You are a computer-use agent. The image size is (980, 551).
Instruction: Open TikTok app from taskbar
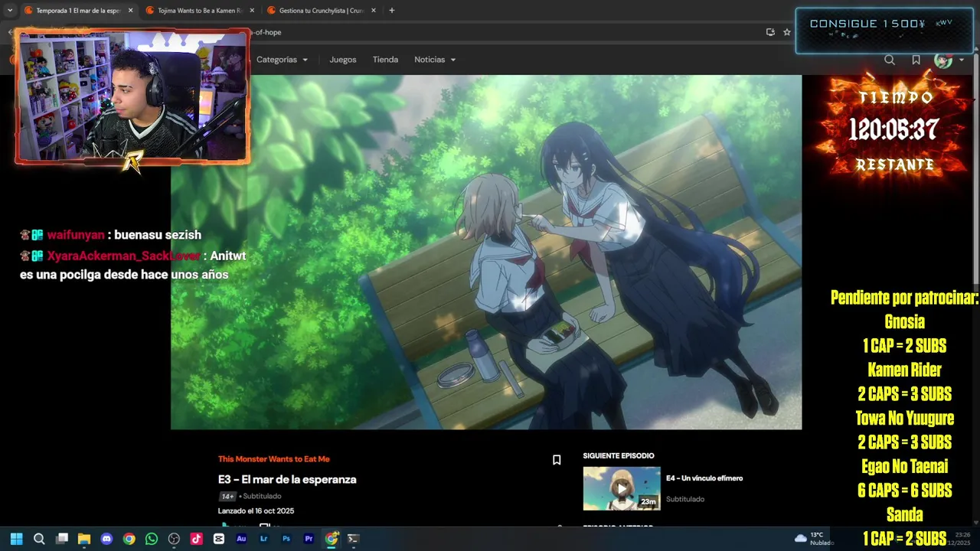(x=197, y=539)
